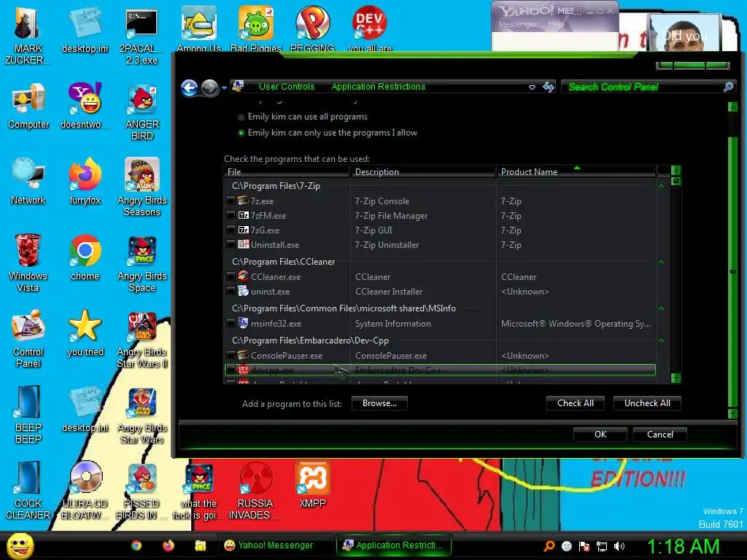Check the devcpp.exe checkbox
The width and height of the screenshot is (747, 560).
231,370
